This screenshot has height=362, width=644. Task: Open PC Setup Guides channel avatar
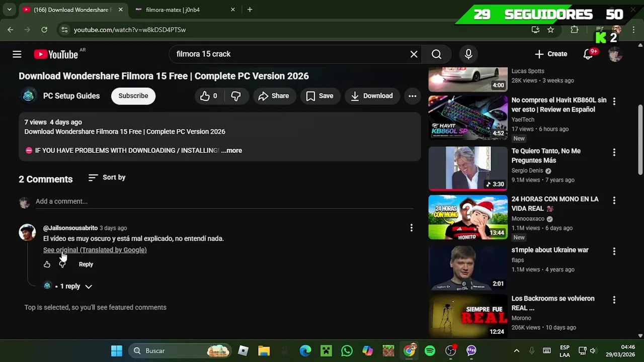pos(29,96)
